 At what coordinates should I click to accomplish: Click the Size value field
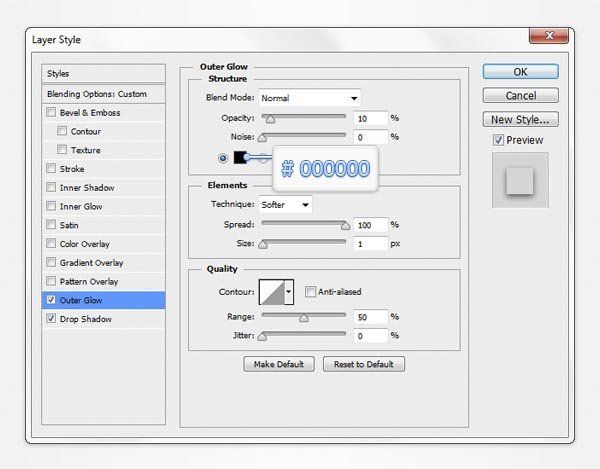pyautogui.click(x=371, y=244)
